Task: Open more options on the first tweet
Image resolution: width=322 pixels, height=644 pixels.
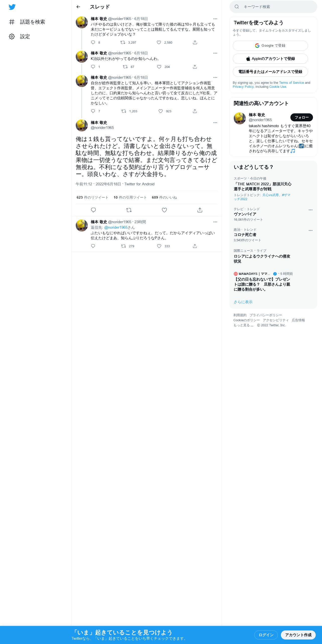Action: (x=215, y=19)
